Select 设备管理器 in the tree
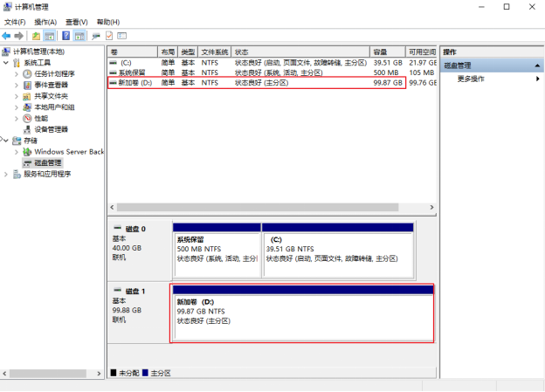The height and width of the screenshot is (392, 545). [x=51, y=129]
